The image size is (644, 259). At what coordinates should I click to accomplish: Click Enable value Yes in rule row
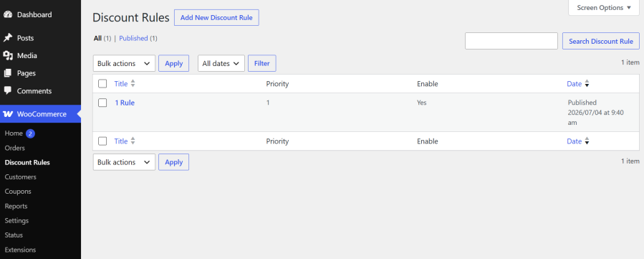[422, 103]
